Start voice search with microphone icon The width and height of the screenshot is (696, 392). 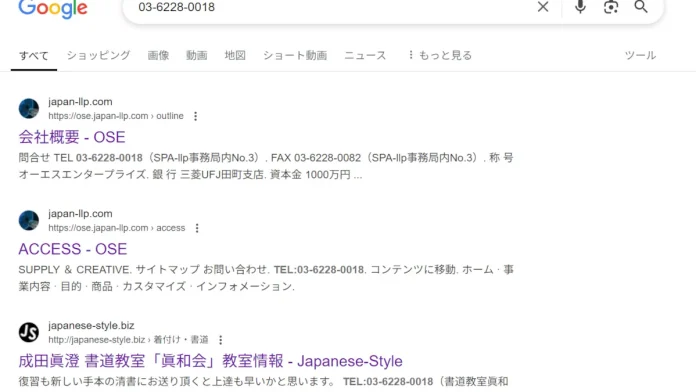[x=580, y=7]
